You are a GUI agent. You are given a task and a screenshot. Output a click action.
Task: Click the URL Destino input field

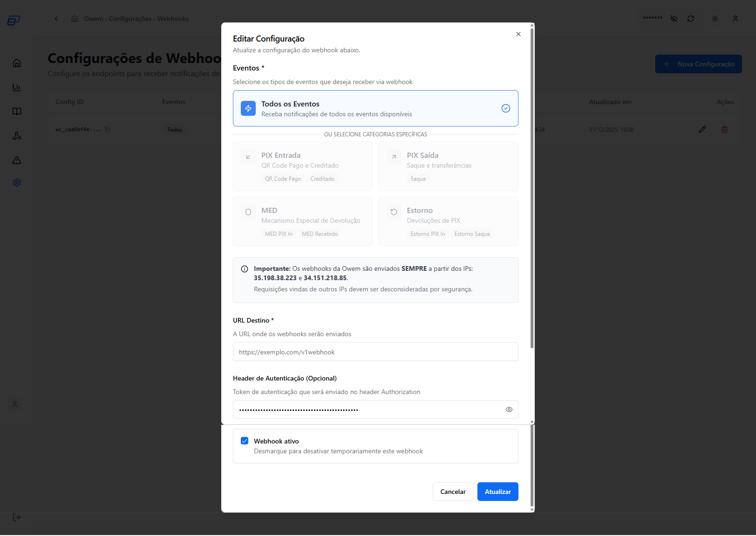(375, 352)
